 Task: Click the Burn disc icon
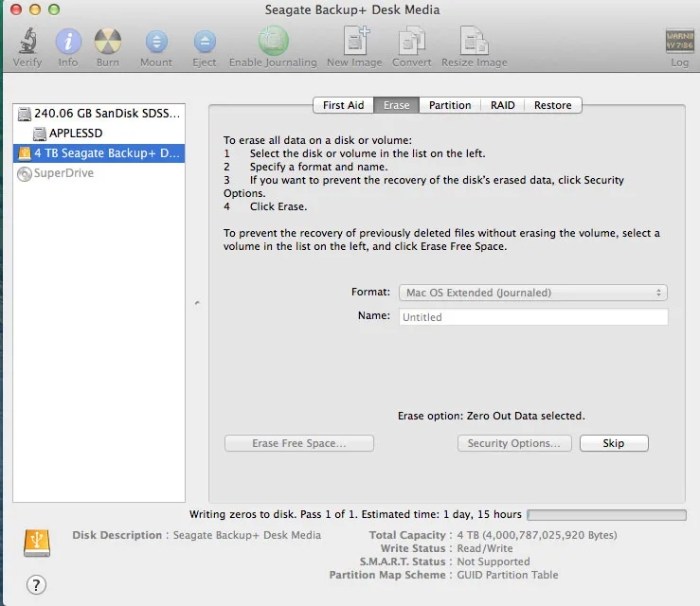[x=108, y=43]
